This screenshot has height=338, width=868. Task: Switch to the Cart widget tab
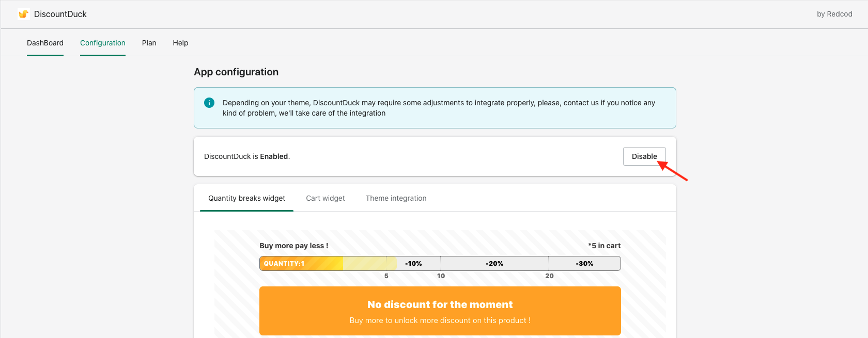326,198
